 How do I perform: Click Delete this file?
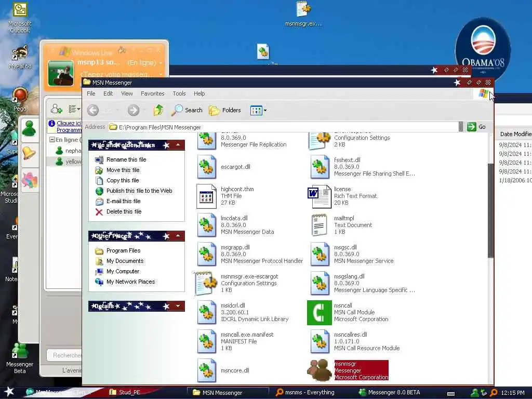(x=118, y=212)
